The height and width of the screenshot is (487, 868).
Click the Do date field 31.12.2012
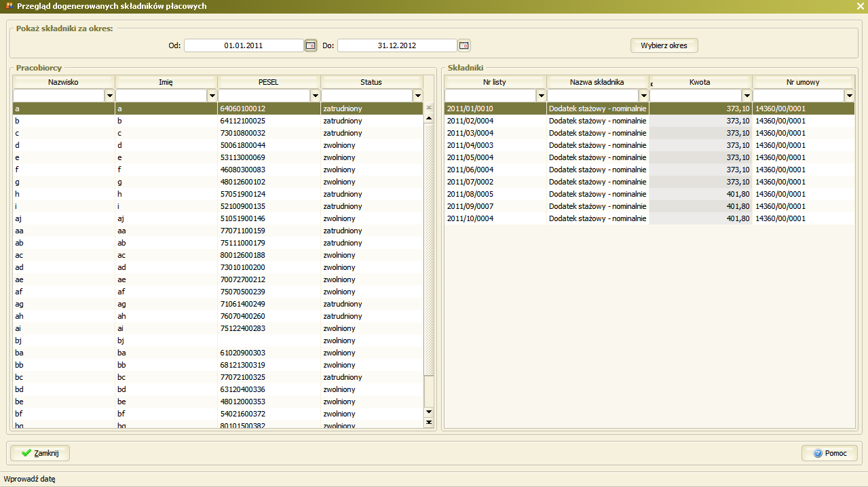pos(397,45)
